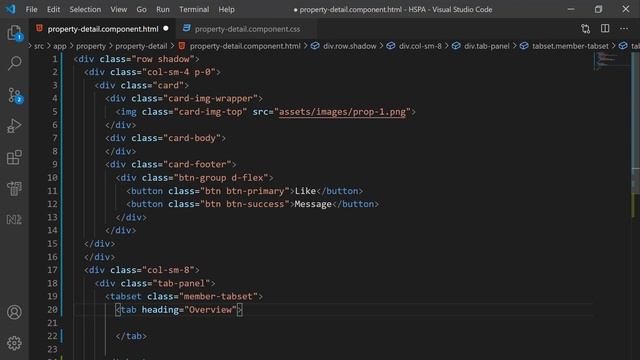Place cursor in 'card-img-wrapper' class text
Viewport: 640px width, 360px height.
210,98
